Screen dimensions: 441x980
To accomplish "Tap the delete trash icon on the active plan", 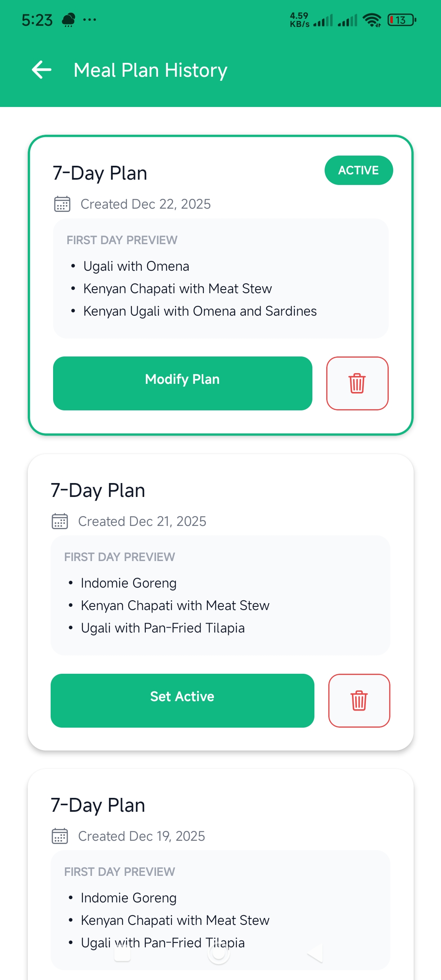I will coord(357,383).
